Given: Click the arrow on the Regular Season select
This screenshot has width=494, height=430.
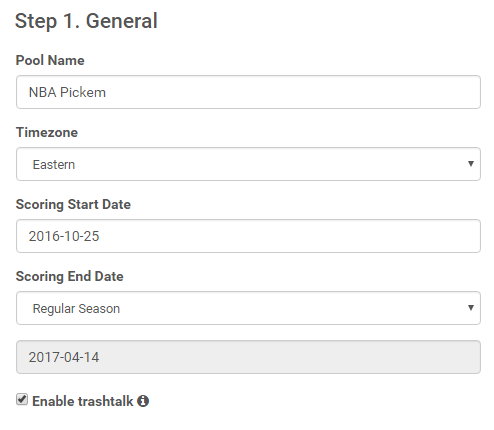Looking at the screenshot, I should point(471,308).
